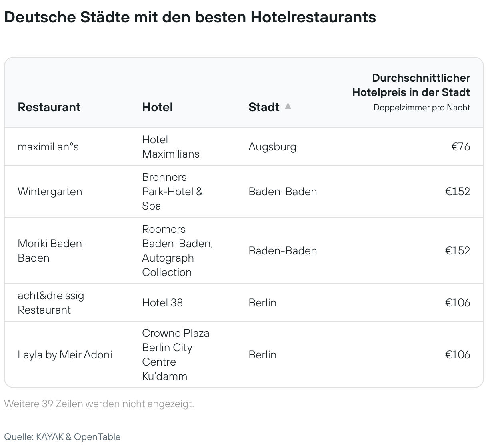Click Roomers Baden-Baden, Autograph Collection cell
488x448 pixels.
pyautogui.click(x=178, y=251)
